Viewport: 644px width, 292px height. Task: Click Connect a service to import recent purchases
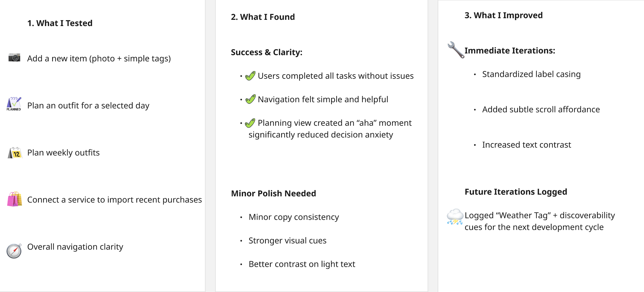click(x=115, y=200)
